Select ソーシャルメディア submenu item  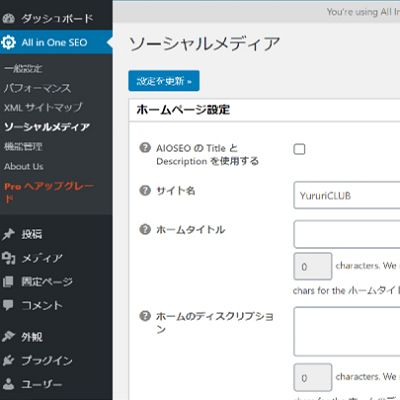click(x=47, y=127)
